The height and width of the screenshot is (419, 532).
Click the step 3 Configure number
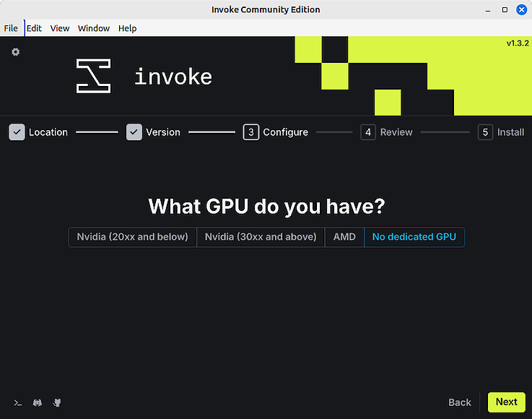point(250,132)
